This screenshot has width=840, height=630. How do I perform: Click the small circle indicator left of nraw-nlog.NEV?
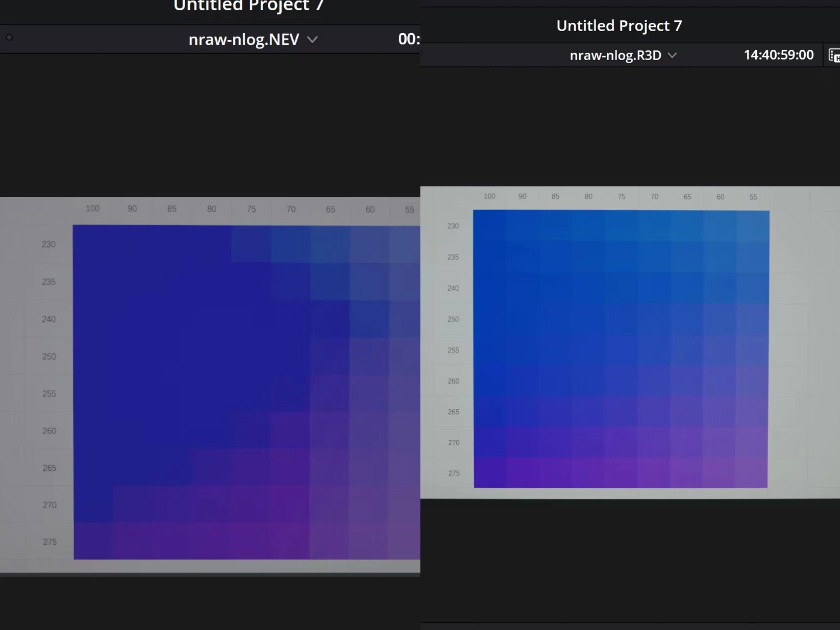(x=9, y=37)
